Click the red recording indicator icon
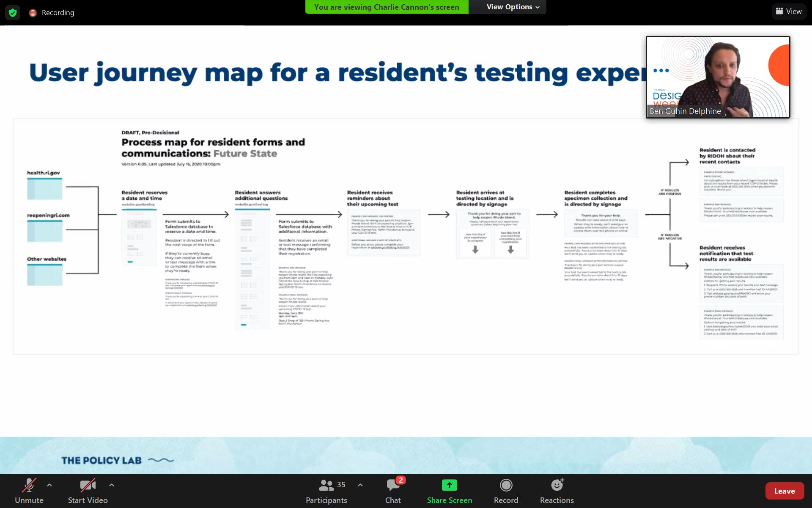The height and width of the screenshot is (508, 812). (33, 13)
